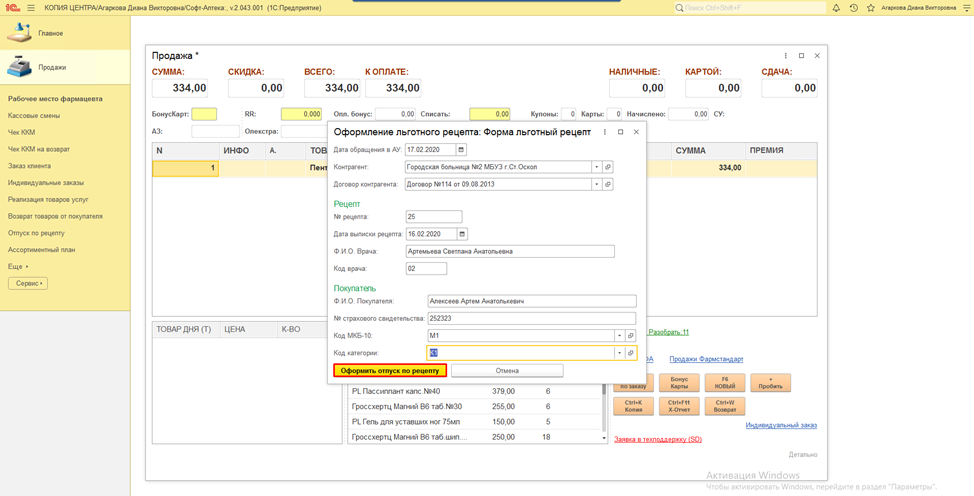
Task: Click open-record icon next to Контрагент field
Action: (607, 167)
